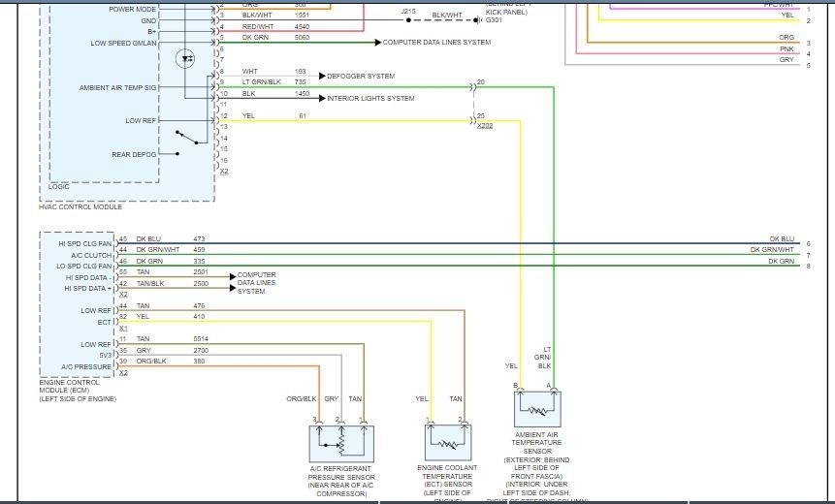This screenshot has height=504, width=835.
Task: Select the X202 connector label
Action: click(484, 125)
